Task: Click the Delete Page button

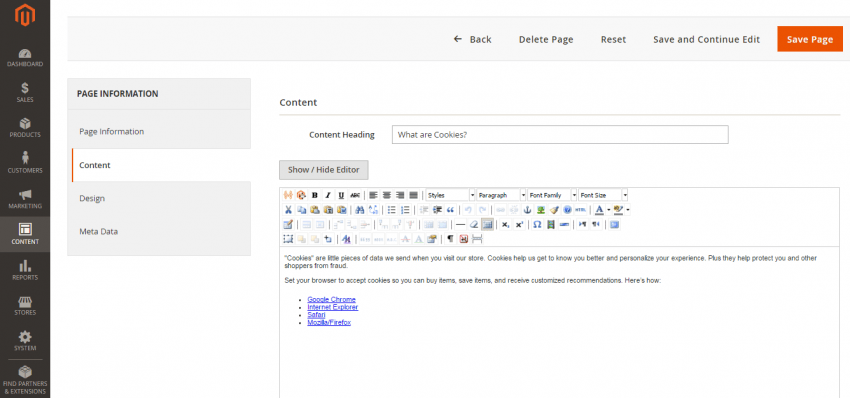Action: tap(546, 40)
